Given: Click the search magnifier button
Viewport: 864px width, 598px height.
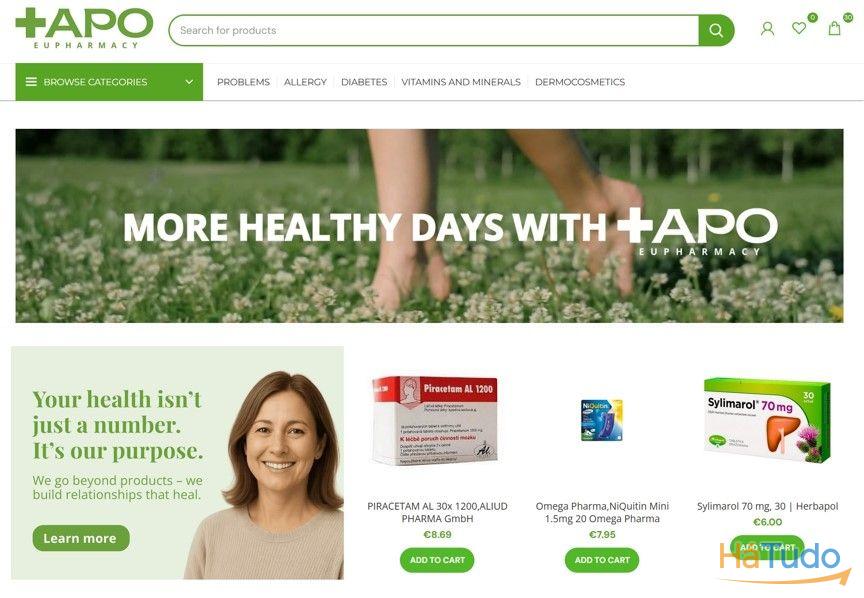Looking at the screenshot, I should [x=716, y=30].
